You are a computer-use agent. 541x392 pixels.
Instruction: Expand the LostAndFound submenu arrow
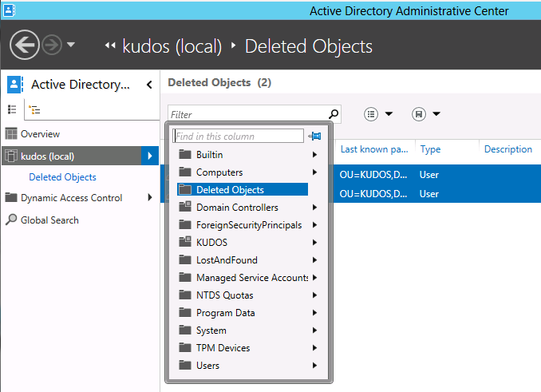tap(314, 259)
